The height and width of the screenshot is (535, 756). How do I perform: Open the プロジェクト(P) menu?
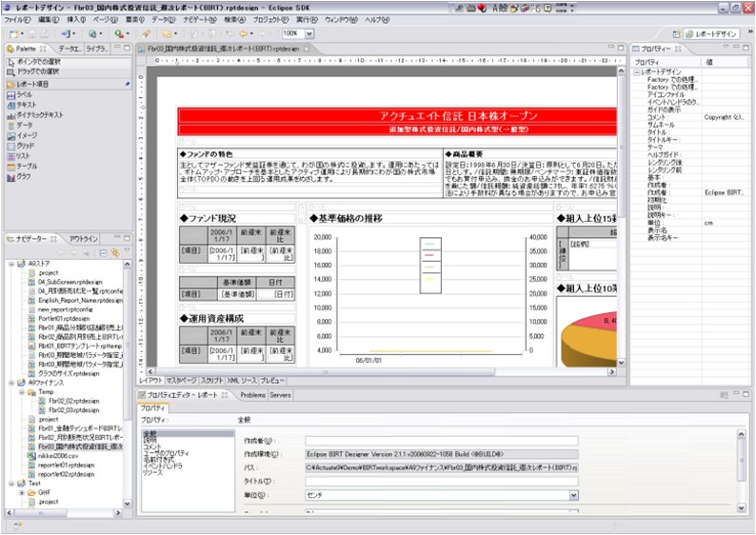tap(270, 20)
